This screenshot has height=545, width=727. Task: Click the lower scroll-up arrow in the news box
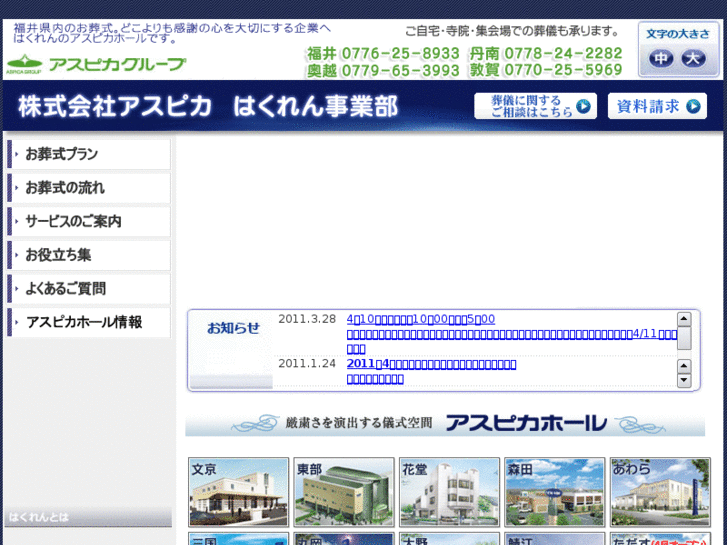(x=684, y=366)
